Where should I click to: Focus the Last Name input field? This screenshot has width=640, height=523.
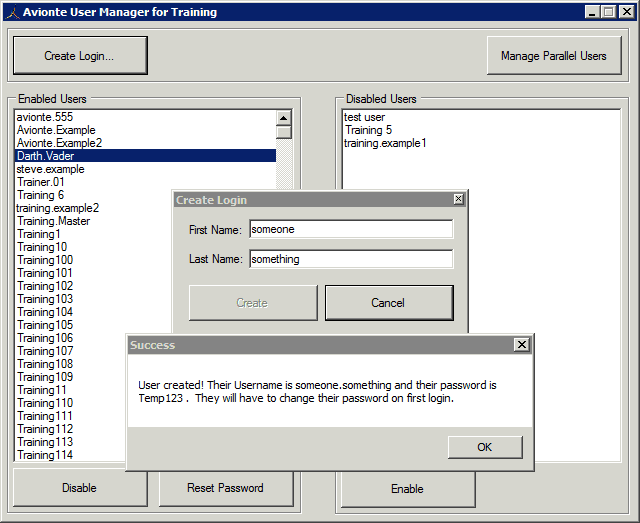tap(351, 259)
